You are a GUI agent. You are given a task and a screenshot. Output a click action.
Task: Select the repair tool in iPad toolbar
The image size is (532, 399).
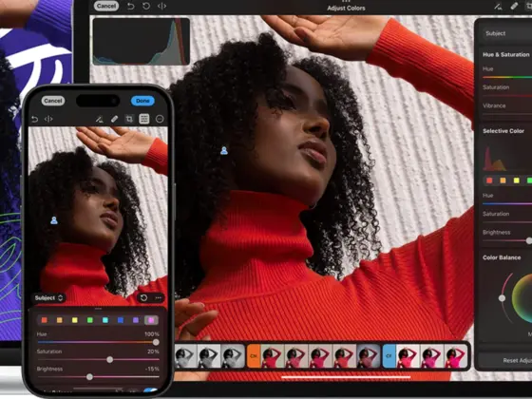pyautogui.click(x=514, y=6)
